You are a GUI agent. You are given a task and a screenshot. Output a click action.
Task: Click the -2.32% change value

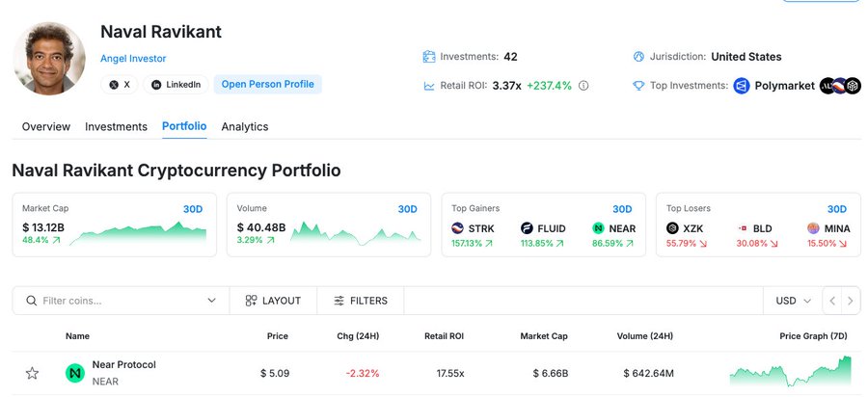point(363,373)
